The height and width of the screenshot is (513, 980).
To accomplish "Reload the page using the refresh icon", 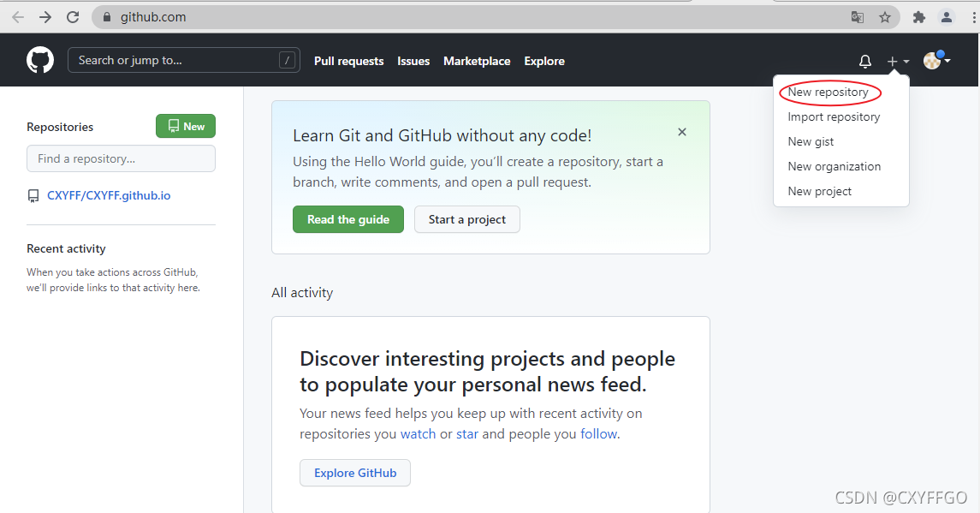I will [73, 17].
